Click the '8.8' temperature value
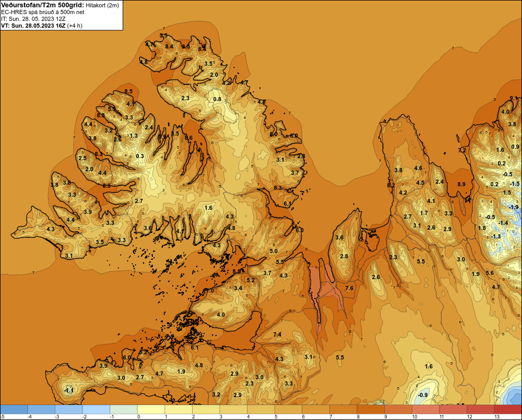This screenshot has height=420, width=522. (236, 271)
